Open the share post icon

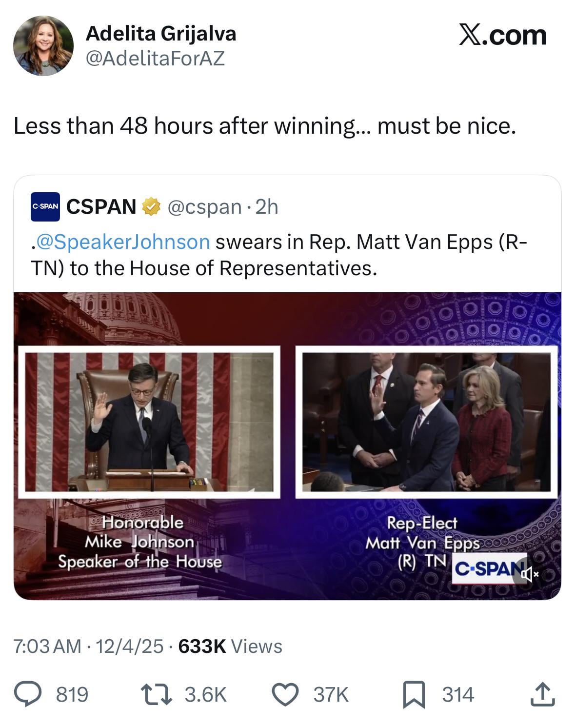(x=542, y=694)
